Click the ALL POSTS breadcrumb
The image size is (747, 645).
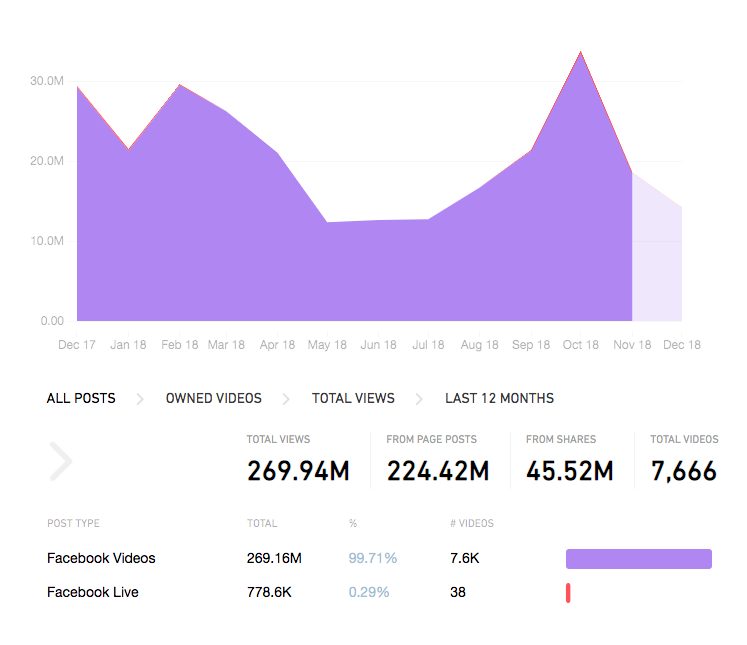point(81,398)
